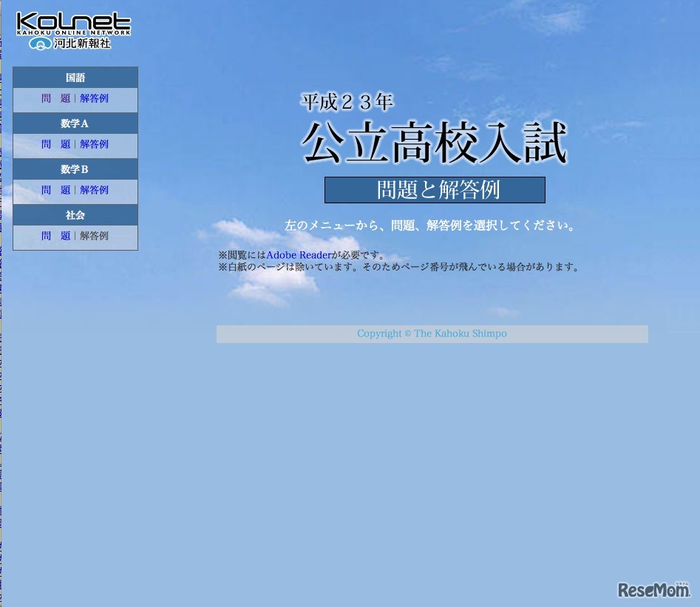Click the Copyright The Kahoku Shimpo footer
Screen dimensions: 700x607
pyautogui.click(x=432, y=333)
